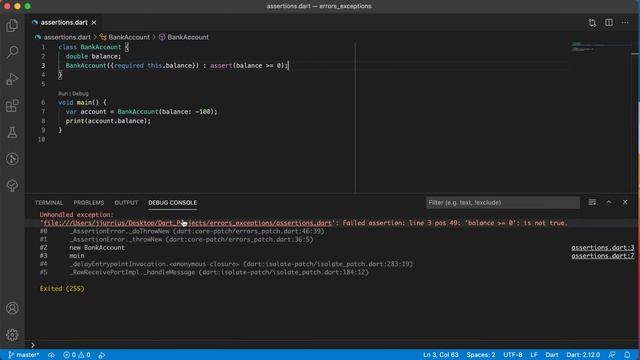Select the assertions.dart editor tab
Screen dimensions: 640x360
pos(64,22)
